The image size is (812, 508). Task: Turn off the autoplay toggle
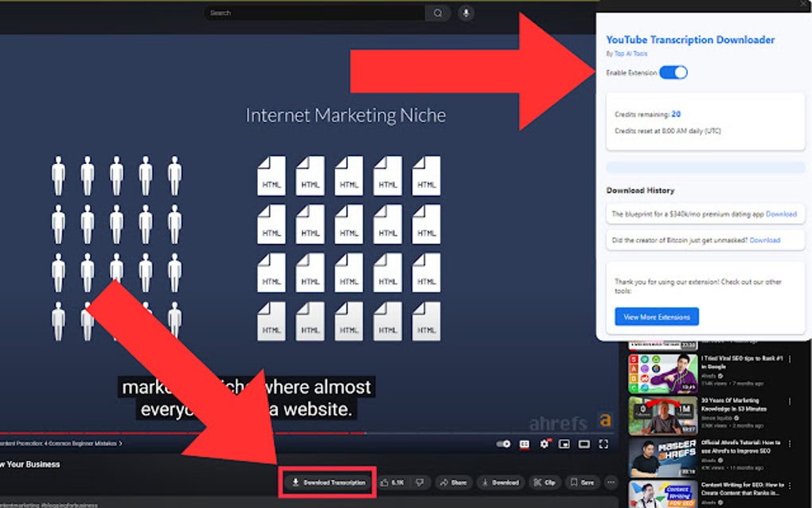[x=502, y=444]
